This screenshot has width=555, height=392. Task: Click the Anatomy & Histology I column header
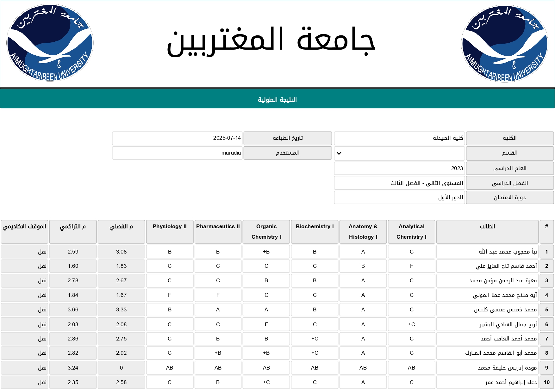click(x=363, y=232)
